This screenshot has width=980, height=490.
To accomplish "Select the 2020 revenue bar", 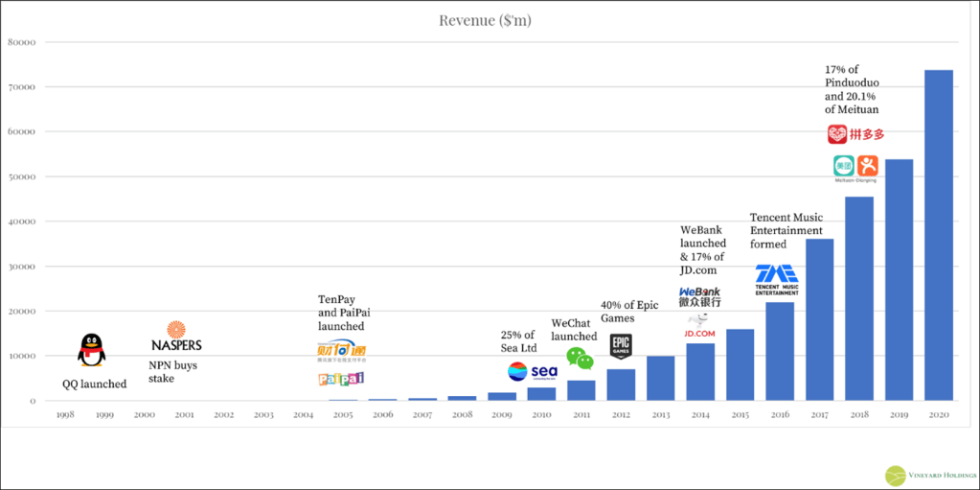I will click(x=938, y=235).
